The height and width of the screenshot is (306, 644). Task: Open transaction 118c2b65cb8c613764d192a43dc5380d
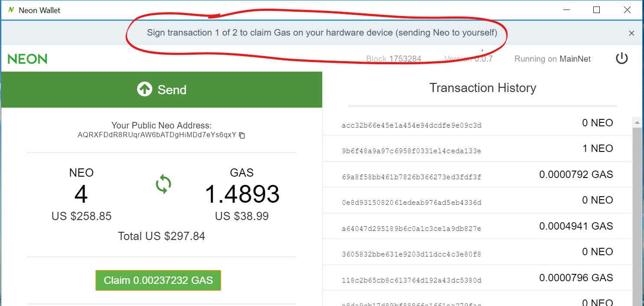(x=412, y=280)
